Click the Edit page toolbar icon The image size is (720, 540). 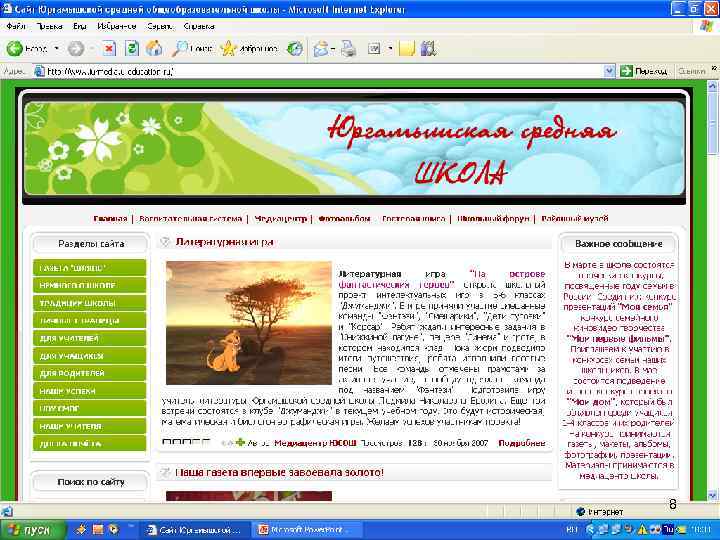(x=374, y=48)
